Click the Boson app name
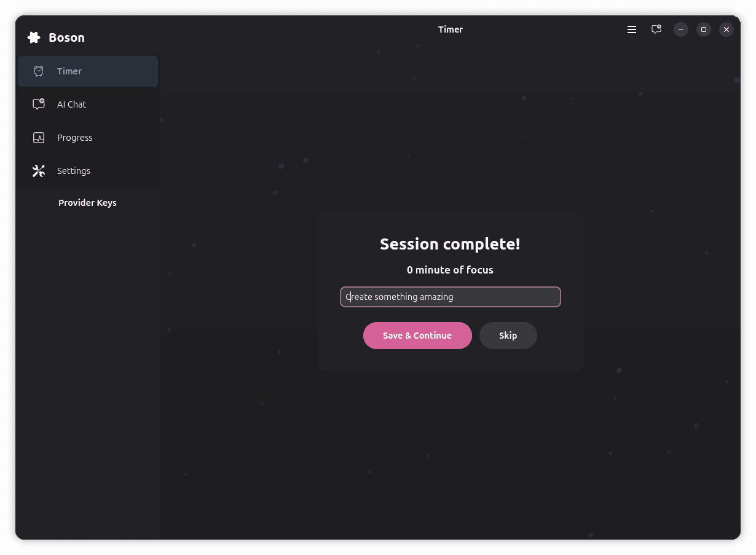This screenshot has height=555, width=756. (x=66, y=37)
